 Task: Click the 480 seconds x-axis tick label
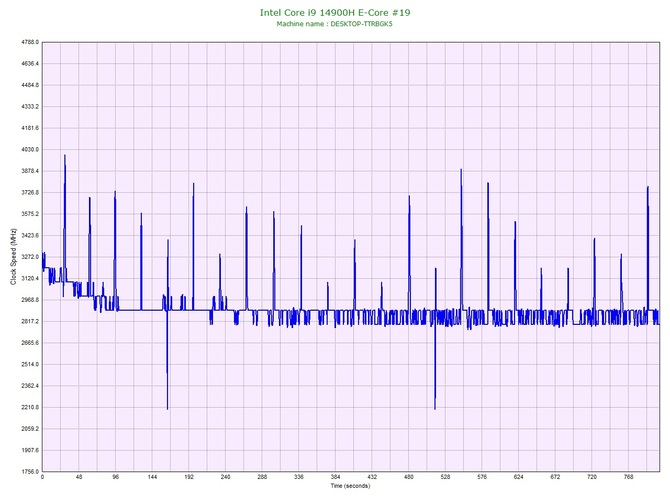click(x=409, y=477)
